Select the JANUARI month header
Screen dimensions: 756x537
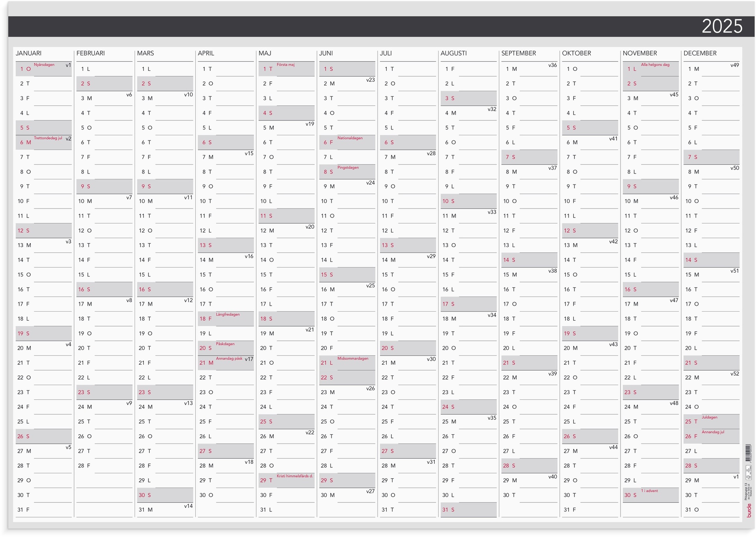click(x=28, y=53)
